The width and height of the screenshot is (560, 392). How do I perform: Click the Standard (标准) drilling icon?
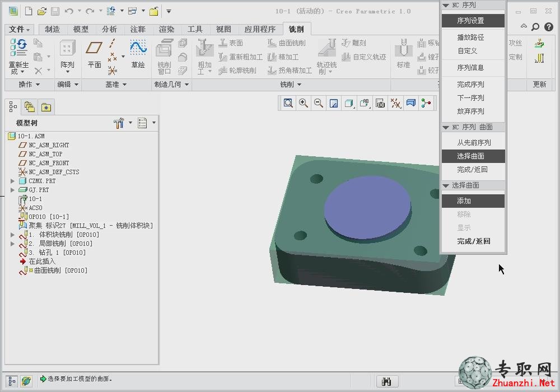pos(403,48)
